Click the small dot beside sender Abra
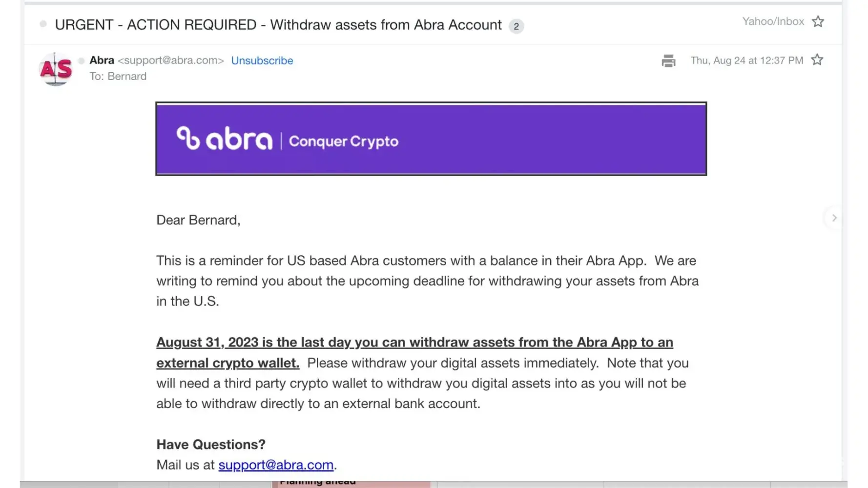The width and height of the screenshot is (868, 488). click(x=82, y=61)
